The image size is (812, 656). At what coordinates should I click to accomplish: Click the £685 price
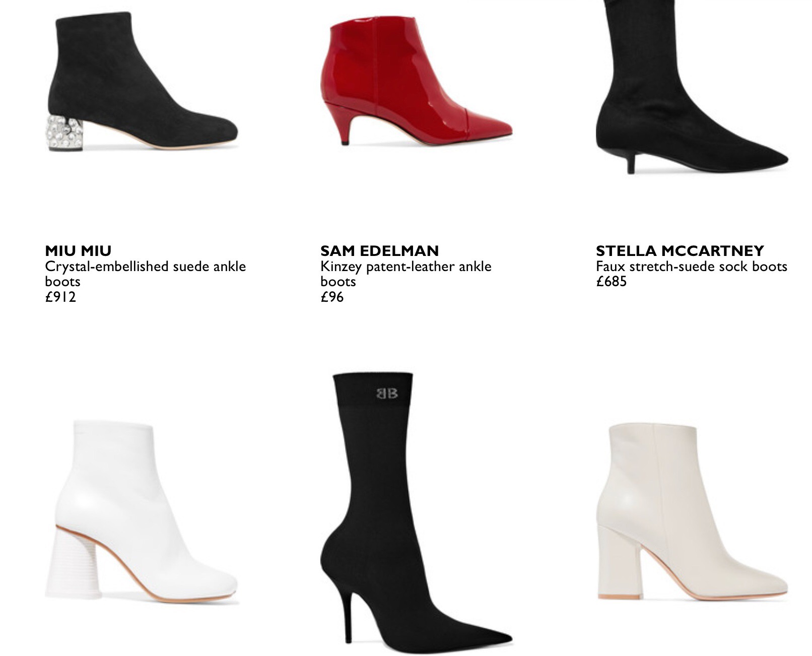coord(611,281)
